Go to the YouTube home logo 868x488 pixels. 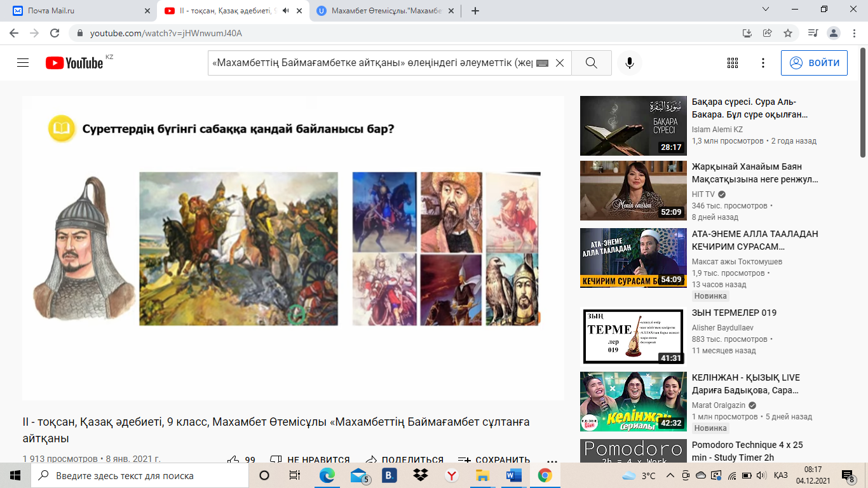pos(74,63)
